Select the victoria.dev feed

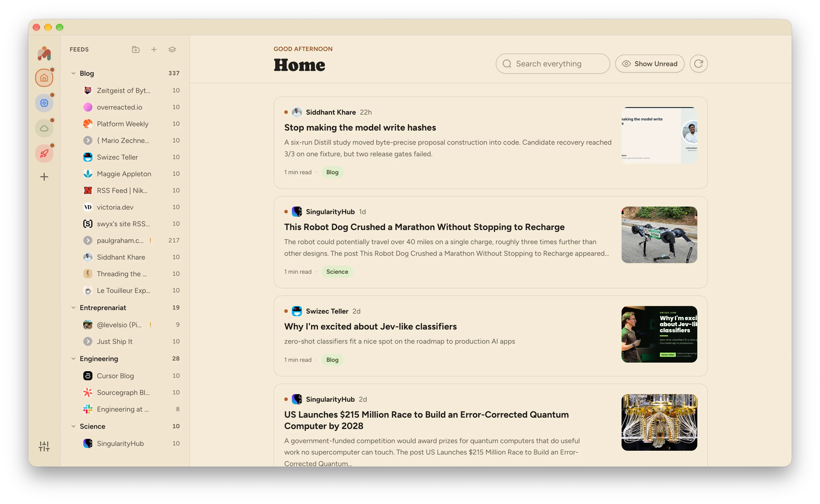click(x=131, y=207)
